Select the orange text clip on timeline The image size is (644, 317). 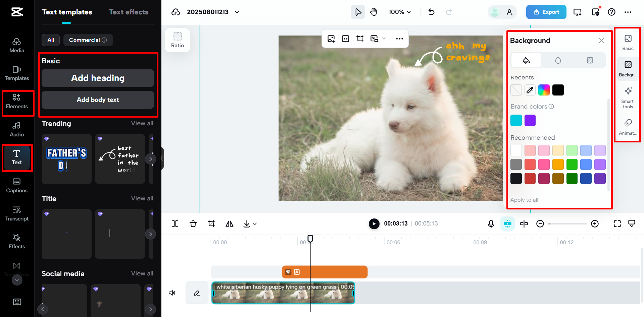(x=325, y=272)
